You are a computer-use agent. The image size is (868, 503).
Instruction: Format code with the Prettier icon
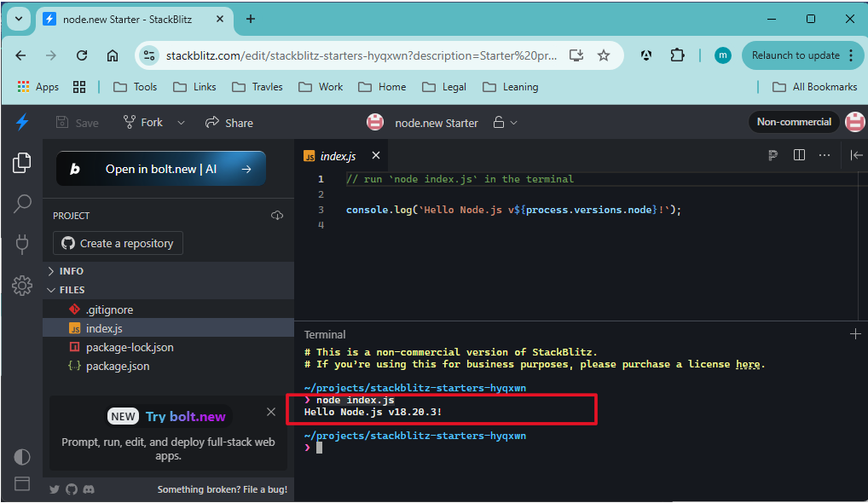click(x=773, y=155)
